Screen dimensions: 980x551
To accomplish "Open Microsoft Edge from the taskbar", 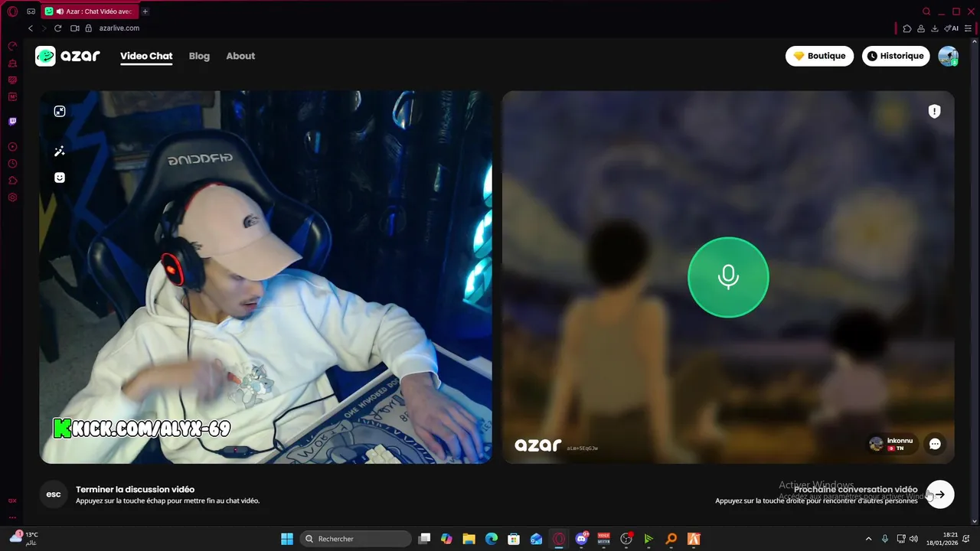I will point(492,539).
